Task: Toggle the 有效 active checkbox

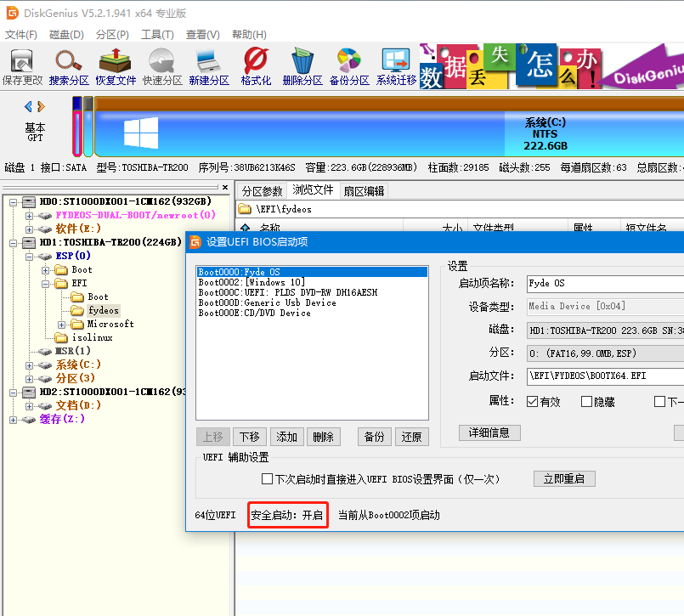Action: click(x=532, y=401)
